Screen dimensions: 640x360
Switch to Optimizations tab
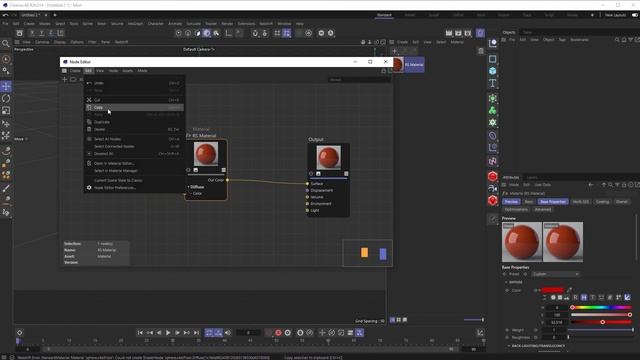point(516,209)
